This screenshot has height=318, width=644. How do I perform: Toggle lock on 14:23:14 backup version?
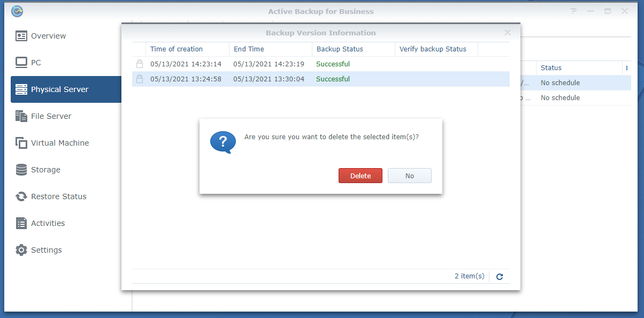(x=140, y=64)
